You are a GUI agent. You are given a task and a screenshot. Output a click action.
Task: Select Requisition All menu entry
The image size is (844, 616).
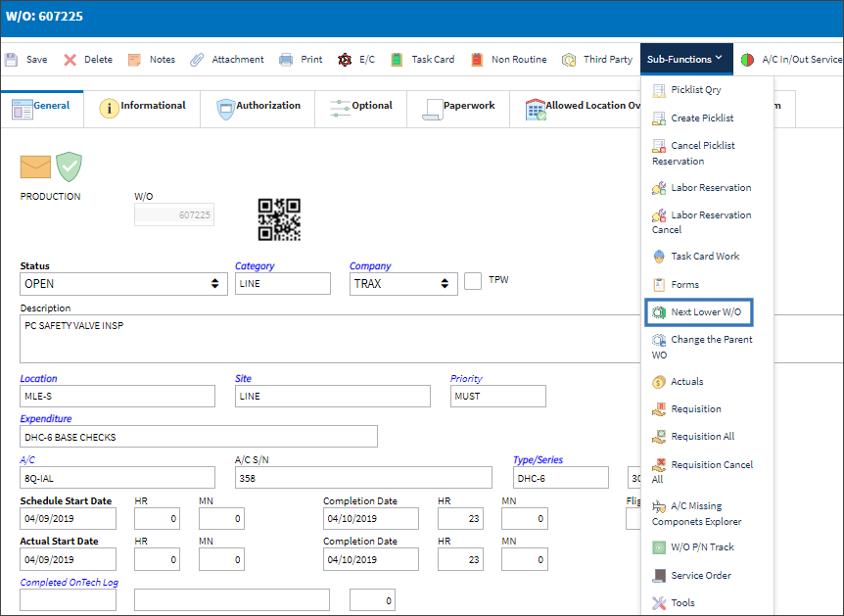693,437
